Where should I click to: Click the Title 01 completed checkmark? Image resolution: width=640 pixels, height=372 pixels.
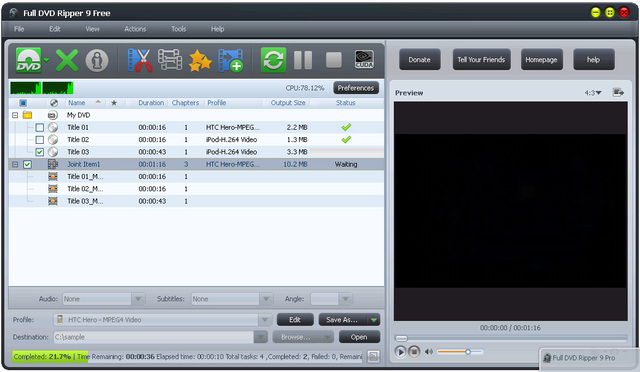(346, 127)
